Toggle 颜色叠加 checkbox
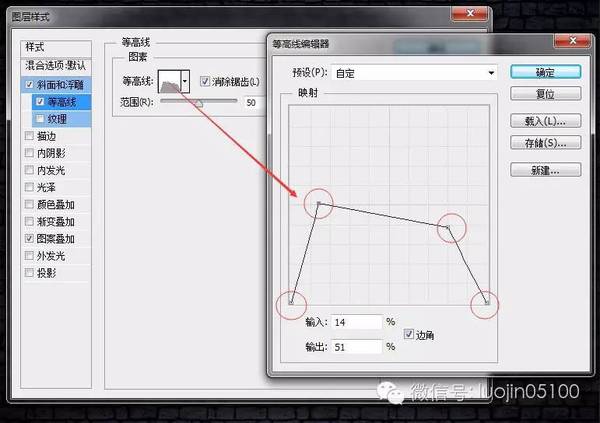The height and width of the screenshot is (423, 600). (29, 204)
